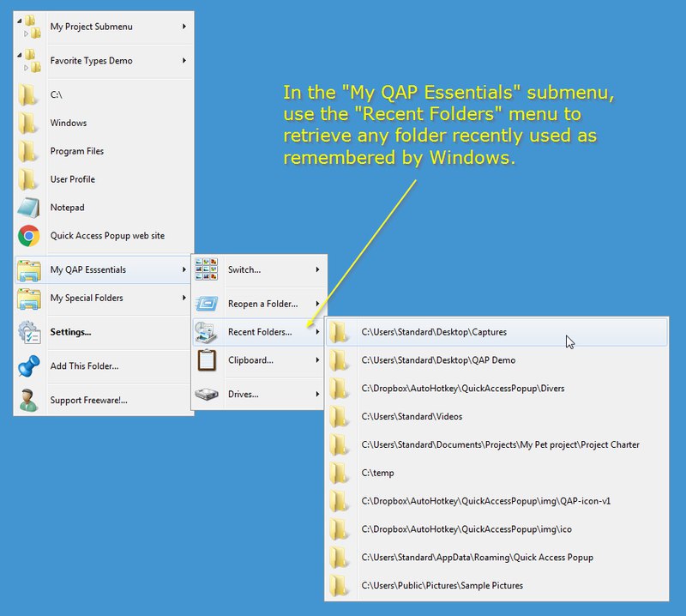Open C:\Users\Standard\Desktop\QAP Demo folder
Screen dimensions: 686x616
pos(496,359)
